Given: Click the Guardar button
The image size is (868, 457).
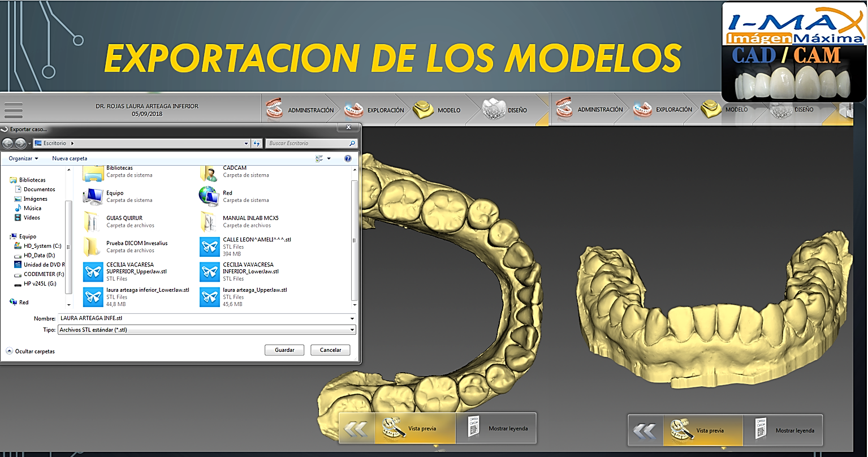Looking at the screenshot, I should [x=284, y=350].
